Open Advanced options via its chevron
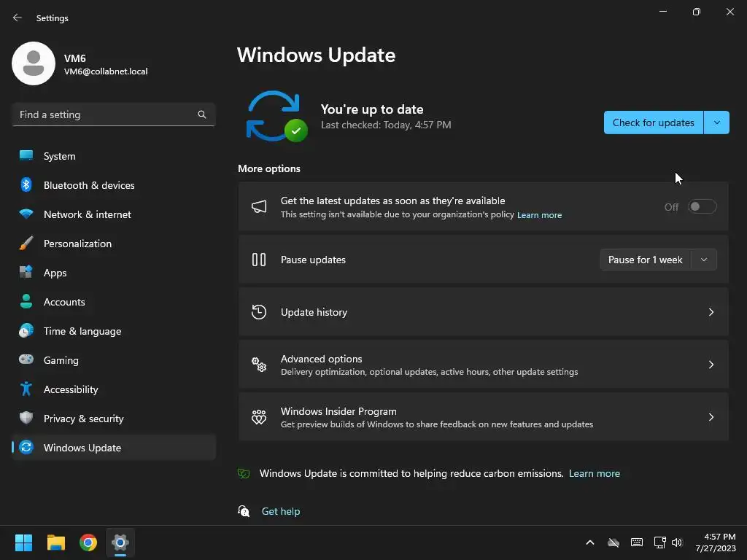 tap(711, 365)
